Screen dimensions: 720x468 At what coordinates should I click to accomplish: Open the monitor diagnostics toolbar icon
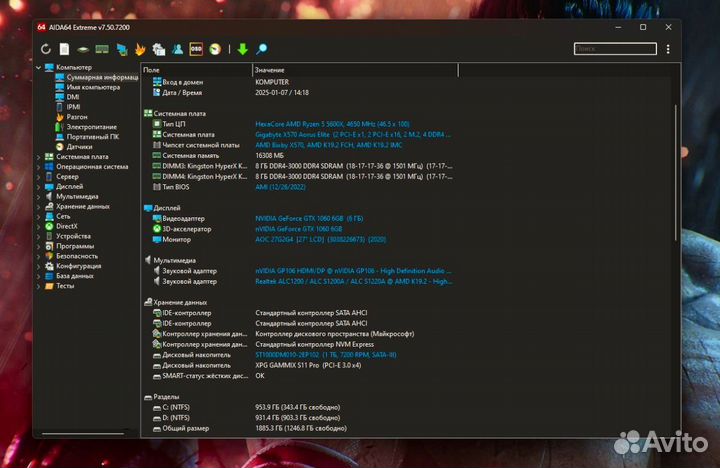click(x=122, y=49)
